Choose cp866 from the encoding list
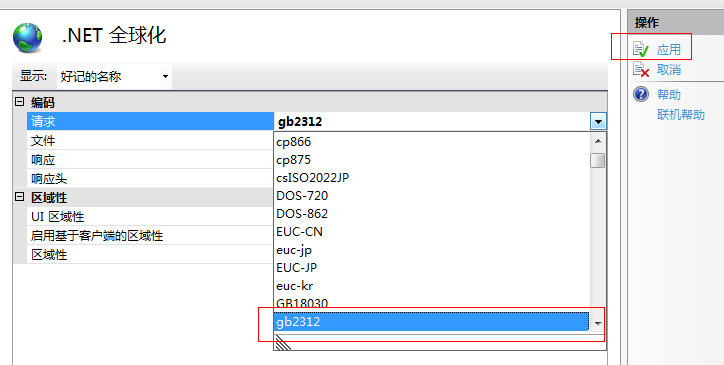Image resolution: width=724 pixels, height=365 pixels. [x=432, y=142]
